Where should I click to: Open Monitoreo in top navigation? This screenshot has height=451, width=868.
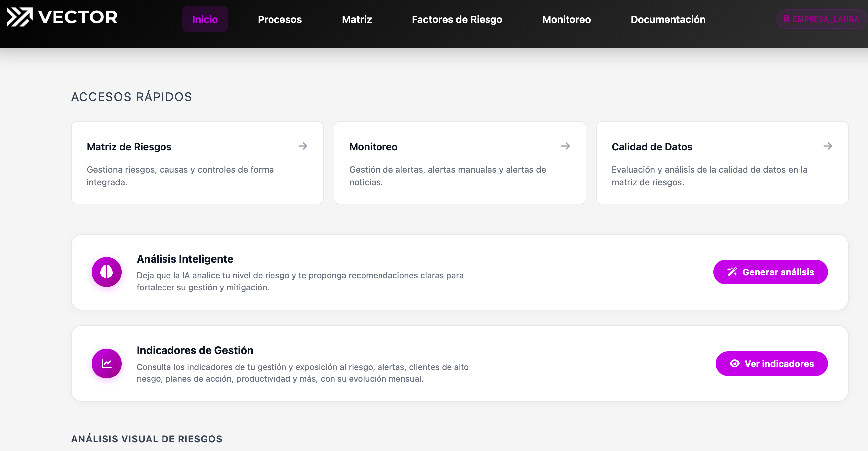coord(566,19)
